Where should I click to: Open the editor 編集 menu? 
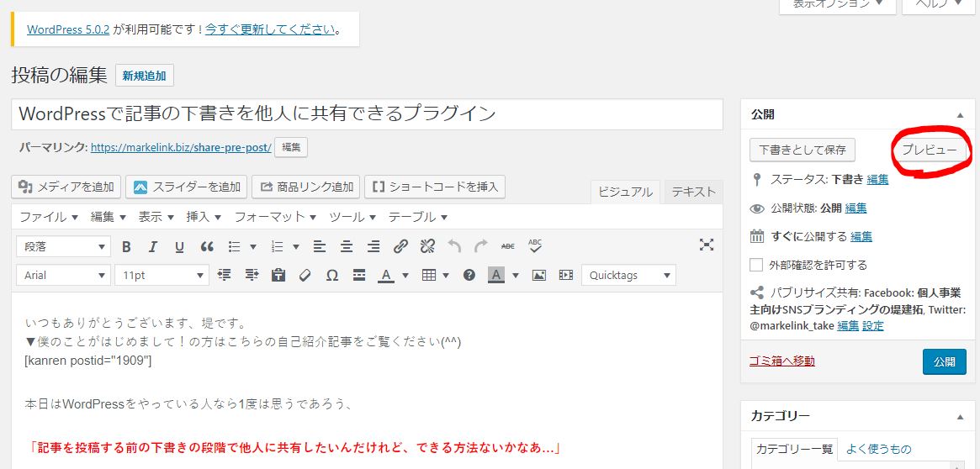point(109,218)
